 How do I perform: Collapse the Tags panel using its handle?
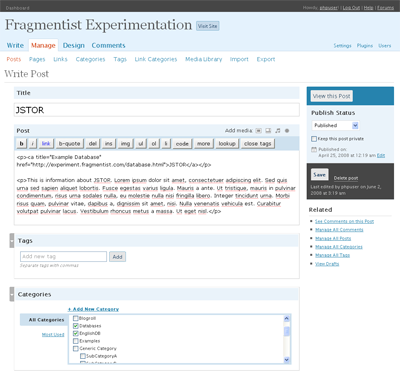click(12, 241)
